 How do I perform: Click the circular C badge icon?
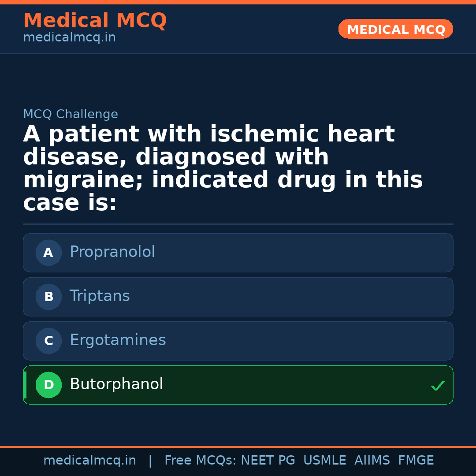[48, 341]
